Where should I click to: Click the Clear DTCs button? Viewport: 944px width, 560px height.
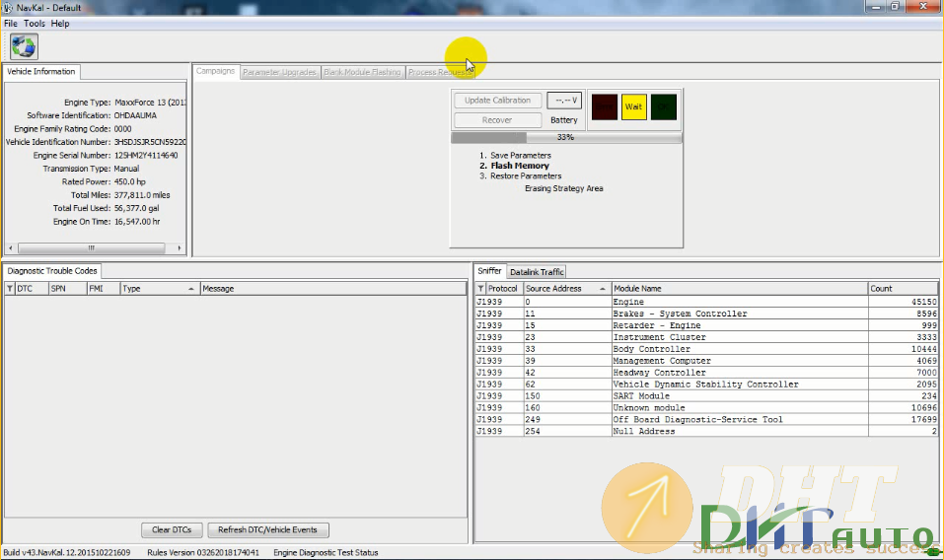172,529
